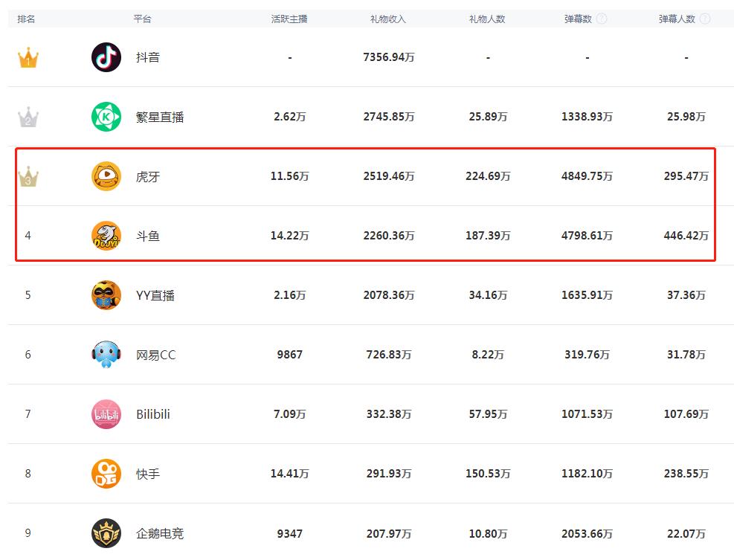
Task: Click the 网易CC blue mascot icon
Action: tap(106, 355)
